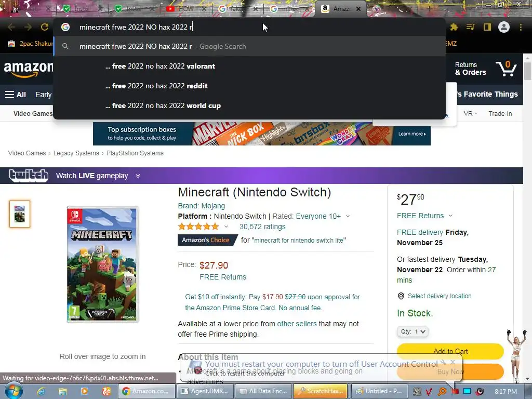Open the Amazon shopping cart icon
The height and width of the screenshot is (399, 532).
(506, 68)
